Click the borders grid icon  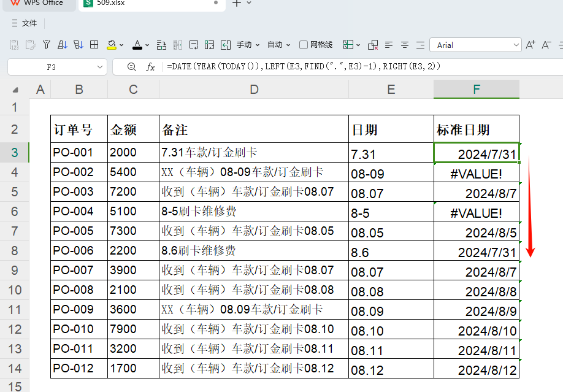[x=94, y=45]
